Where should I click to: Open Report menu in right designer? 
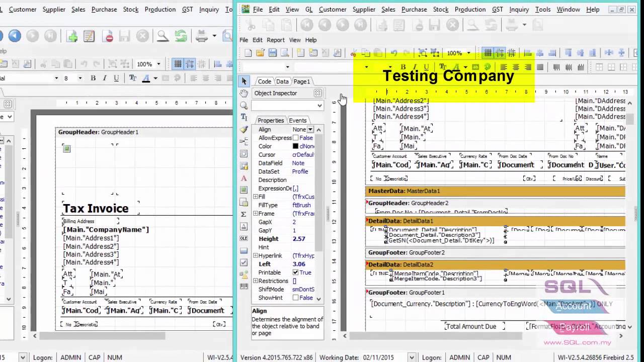pos(276,40)
